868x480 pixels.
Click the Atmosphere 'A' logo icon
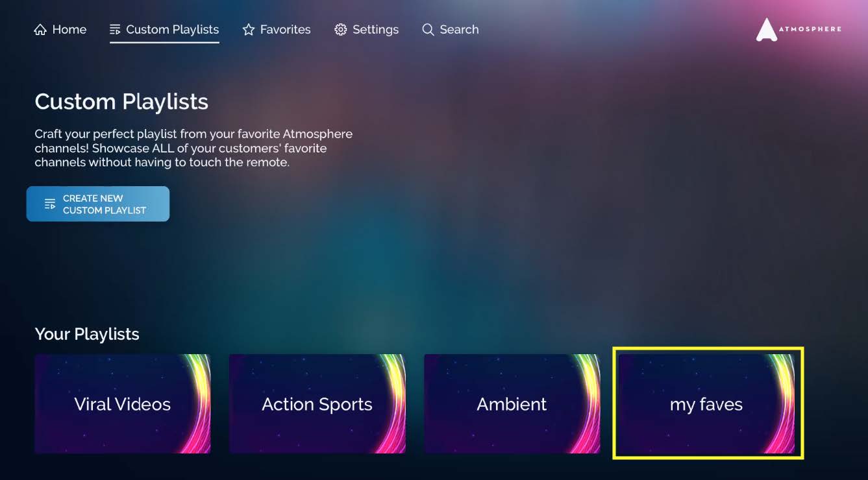pos(767,30)
